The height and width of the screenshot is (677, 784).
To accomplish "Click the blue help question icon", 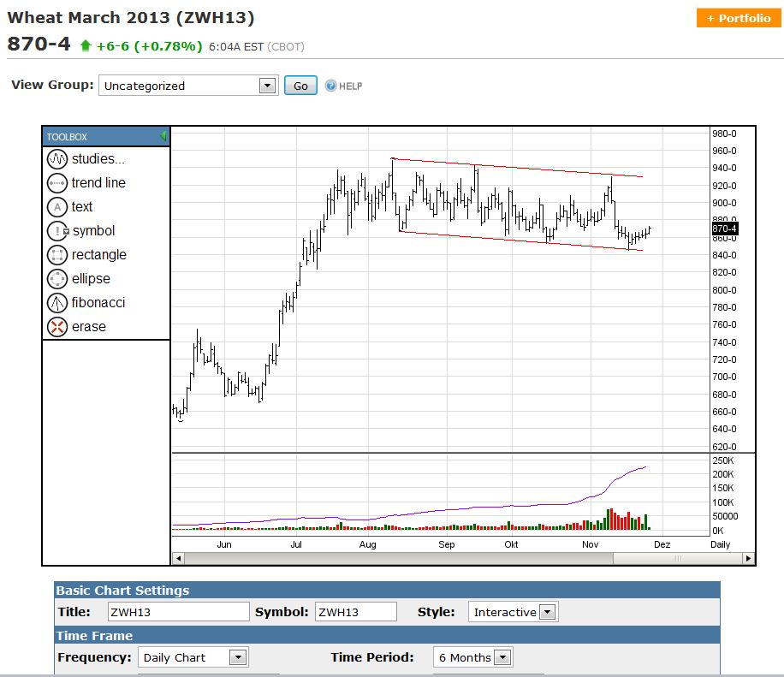I will point(330,86).
